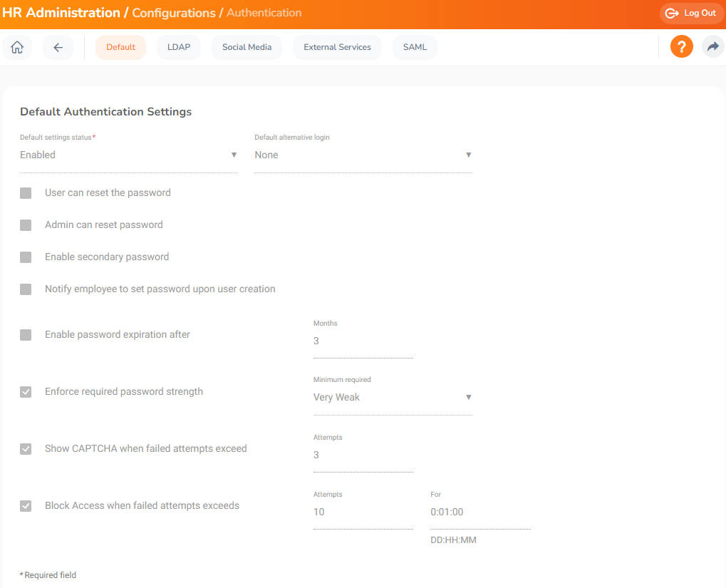Check Notify employee to set password
This screenshot has width=726, height=588.
(x=26, y=289)
